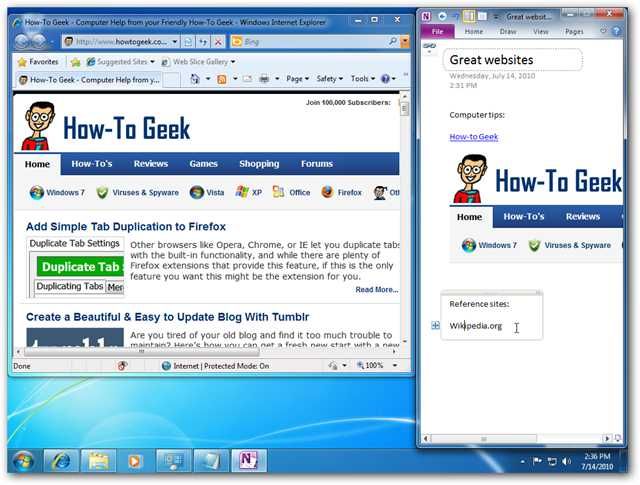Open Suggested Sites dropdown
Image resolution: width=640 pixels, height=485 pixels.
coord(120,62)
